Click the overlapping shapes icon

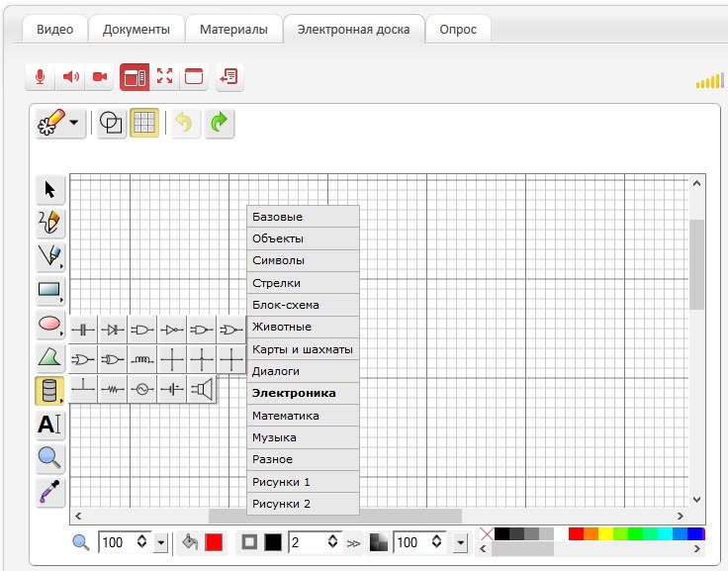pos(111,123)
